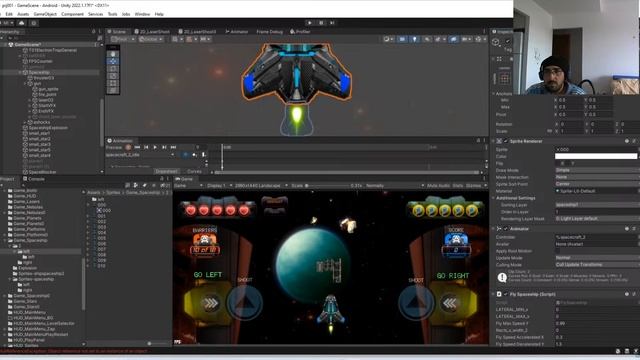
Task: Toggle scene lighting bulb icon
Action: 414,39
